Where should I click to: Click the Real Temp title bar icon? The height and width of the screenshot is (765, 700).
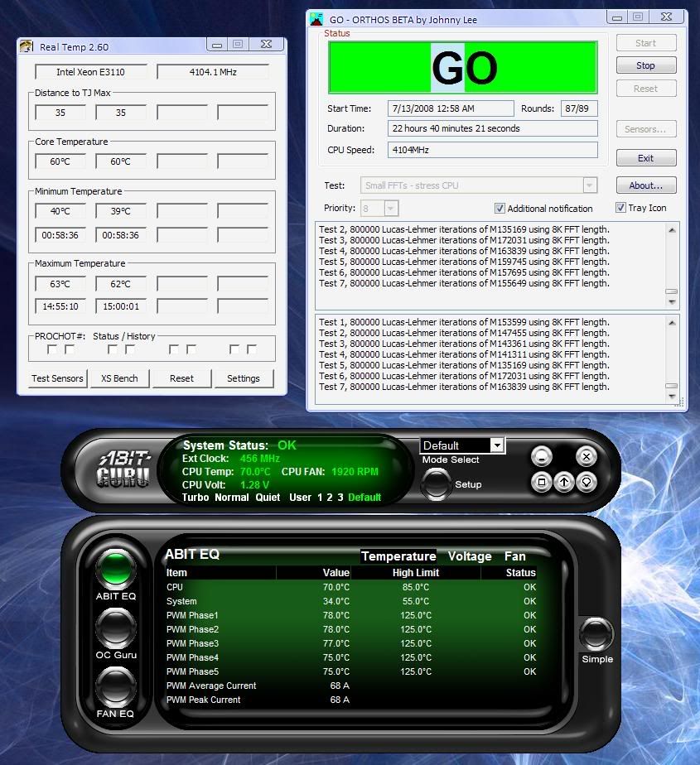point(27,46)
